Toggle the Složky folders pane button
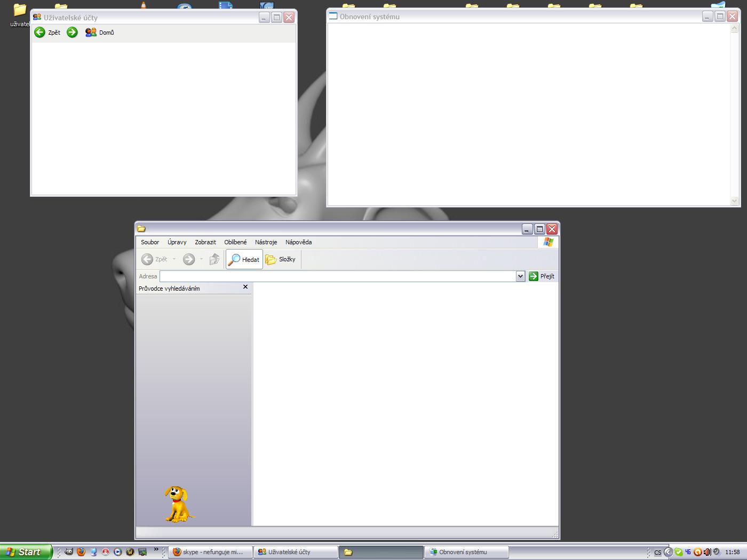Image resolution: width=747 pixels, height=560 pixels. coord(281,259)
